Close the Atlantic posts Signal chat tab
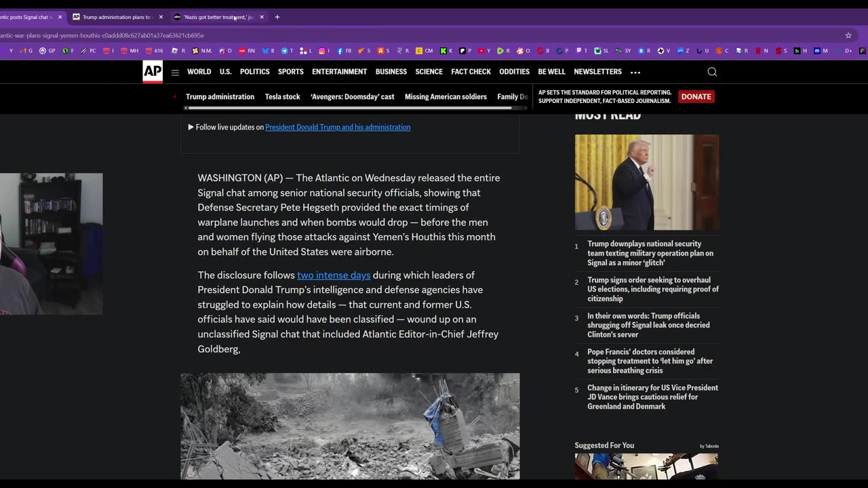Viewport: 868px width, 488px height. (x=60, y=17)
